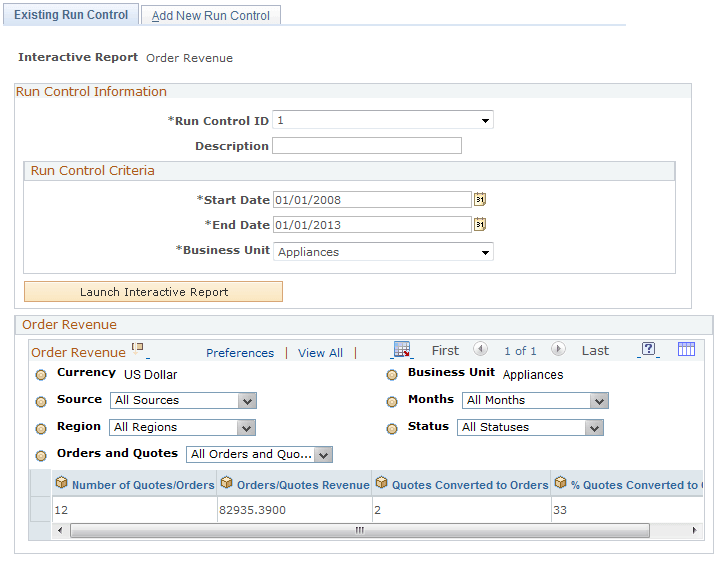Click the Source dimension bullet icon
Screen dimensions: 720x562
point(41,402)
